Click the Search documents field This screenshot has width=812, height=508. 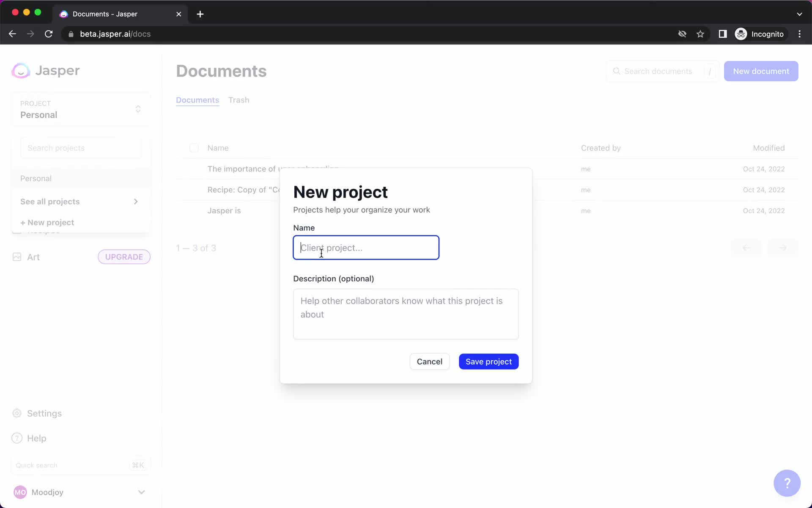click(x=662, y=71)
